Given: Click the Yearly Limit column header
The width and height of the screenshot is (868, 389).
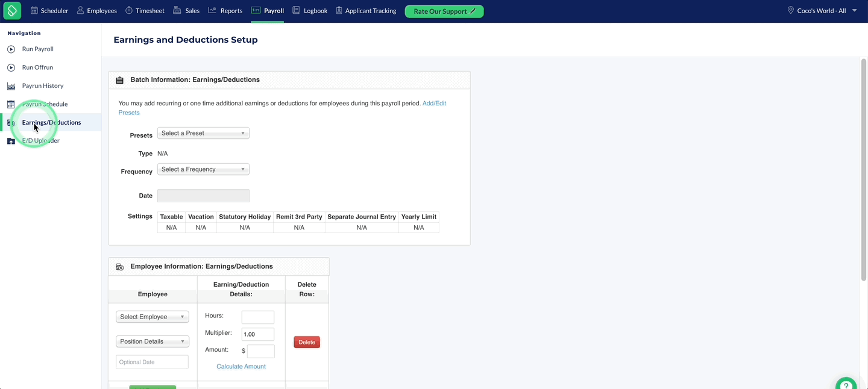Looking at the screenshot, I should (x=419, y=217).
